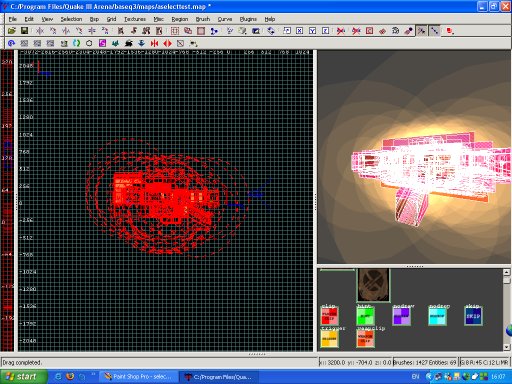Open the Textures menu
This screenshot has width=512, height=384.
pos(135,19)
